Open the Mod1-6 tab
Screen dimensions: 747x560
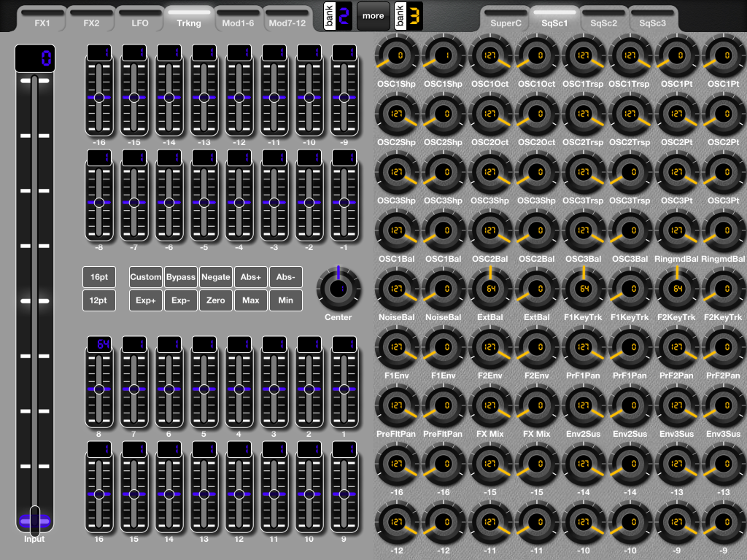[x=238, y=20]
